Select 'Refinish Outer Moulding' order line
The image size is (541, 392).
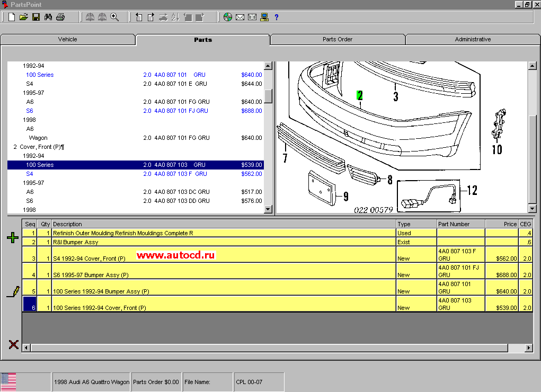278,233
